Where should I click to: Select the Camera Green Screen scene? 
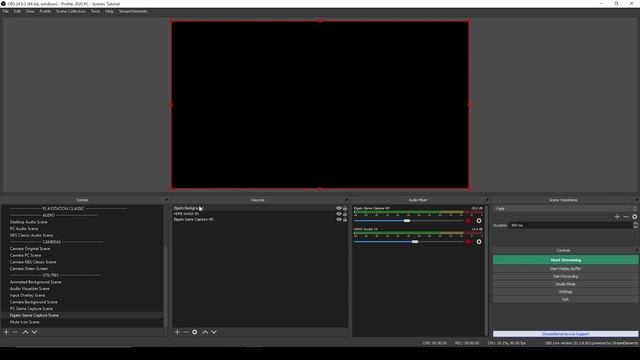point(29,269)
